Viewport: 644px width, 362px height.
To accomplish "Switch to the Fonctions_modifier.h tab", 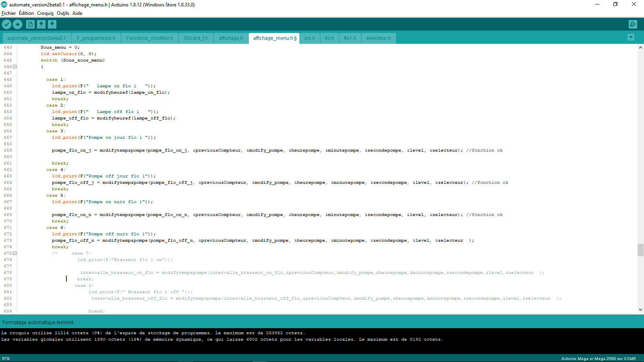I will 149,38.
